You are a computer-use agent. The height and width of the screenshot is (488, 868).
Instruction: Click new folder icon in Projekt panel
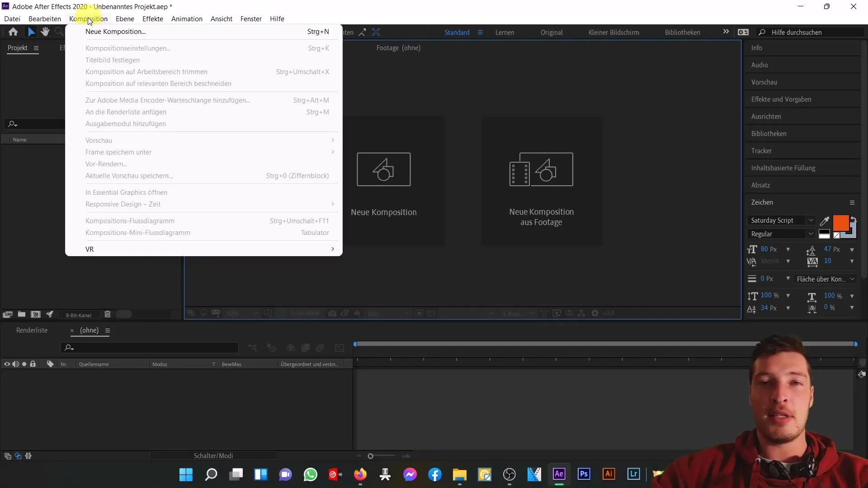[x=21, y=314]
